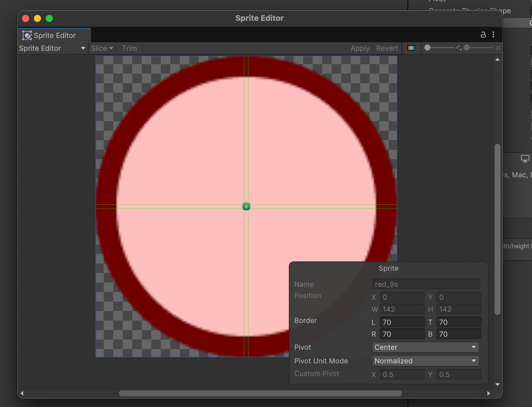Image resolution: width=532 pixels, height=407 pixels.
Task: Click the Position H height field
Action: click(459, 309)
